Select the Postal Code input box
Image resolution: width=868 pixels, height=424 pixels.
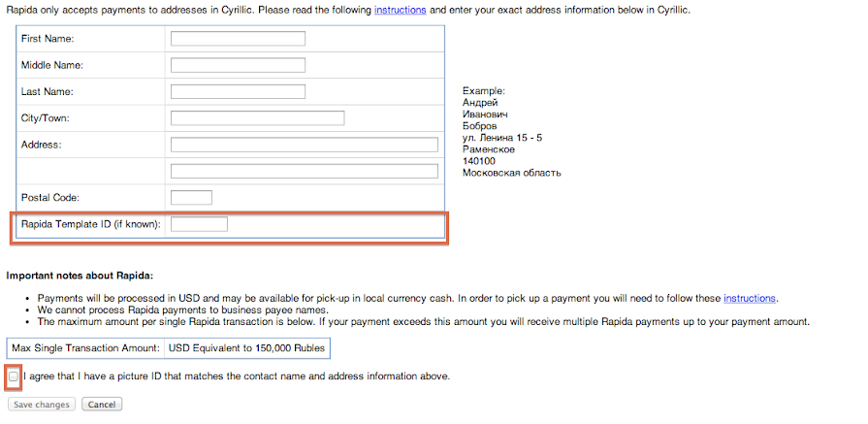click(x=190, y=198)
